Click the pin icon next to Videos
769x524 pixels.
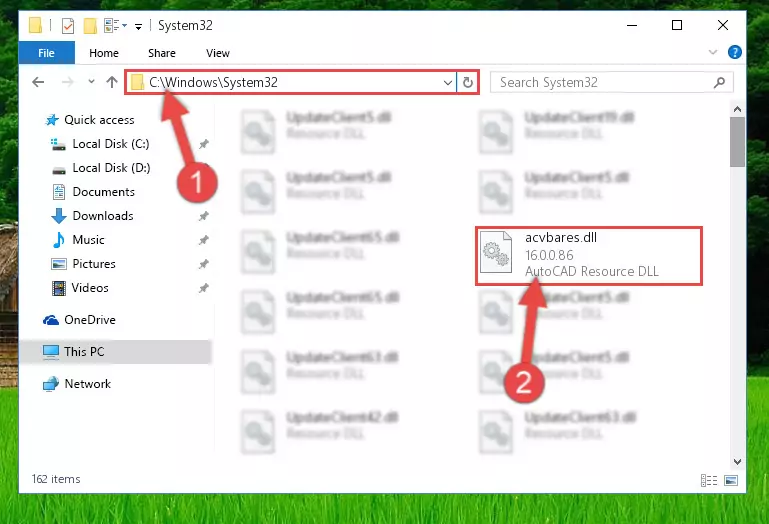coord(204,288)
